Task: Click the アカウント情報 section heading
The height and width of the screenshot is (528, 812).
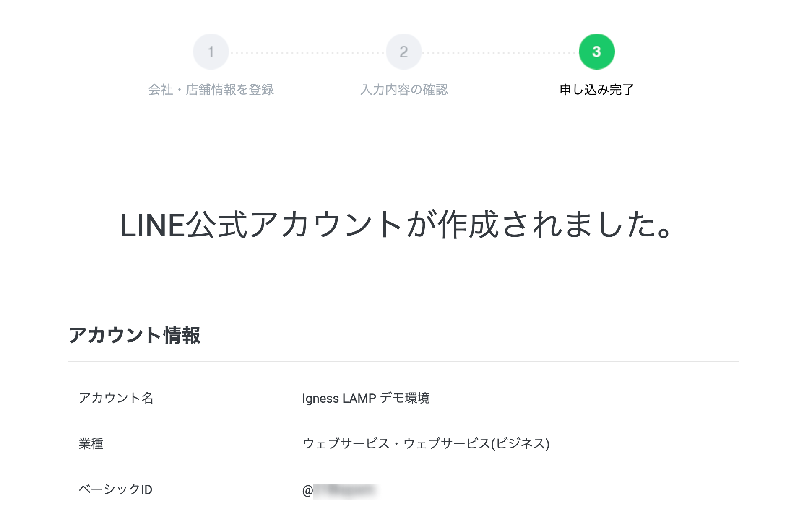Action: (x=135, y=335)
